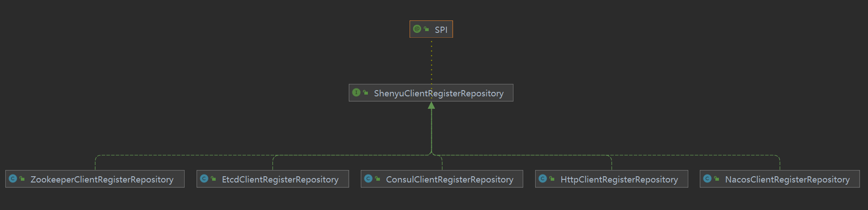868x210 pixels.
Task: Select the ShenyuClientRegisterRepository interface name
Action: [x=438, y=93]
